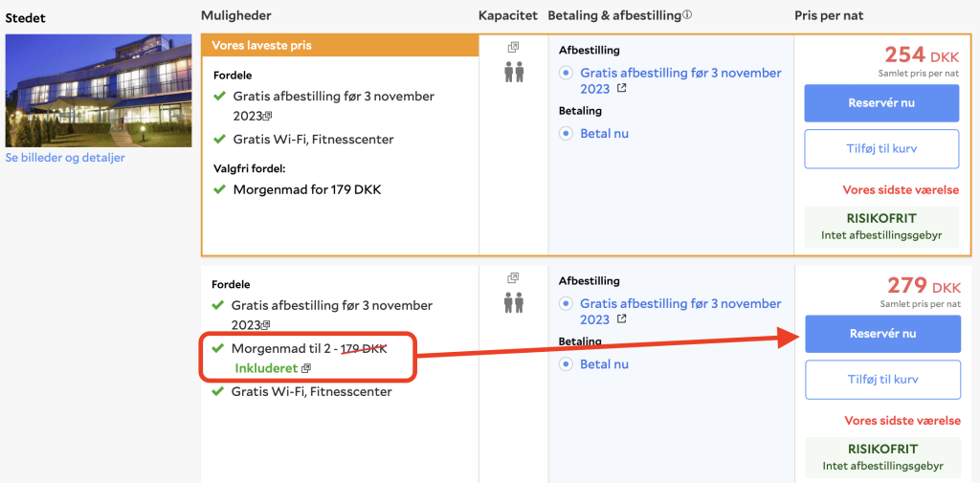Reserve the 254 DKK room now

click(881, 103)
